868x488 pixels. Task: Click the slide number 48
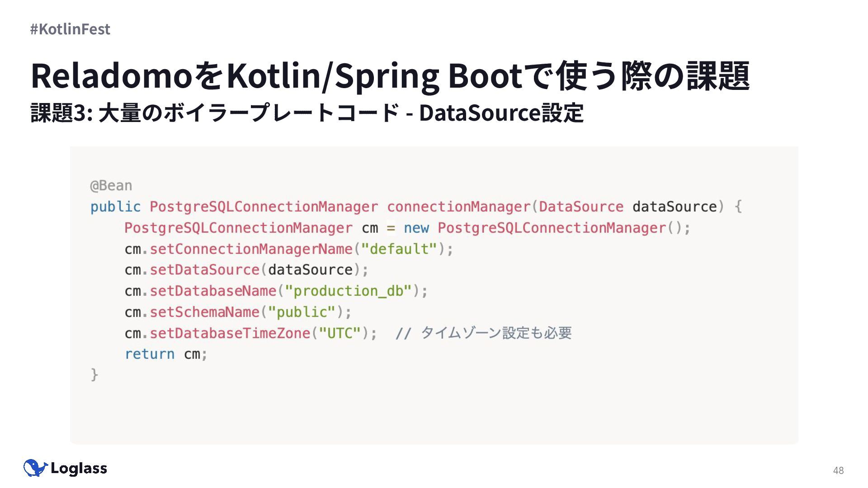pos(838,470)
